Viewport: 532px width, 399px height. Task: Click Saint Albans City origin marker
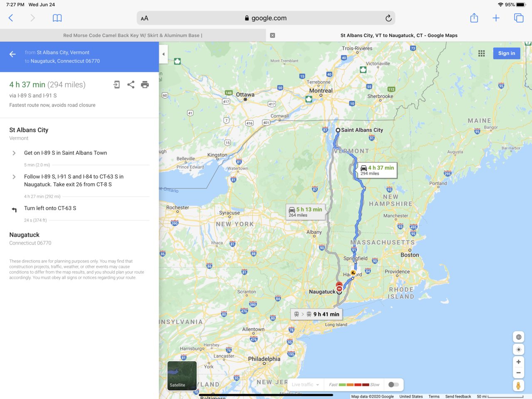[x=338, y=130]
